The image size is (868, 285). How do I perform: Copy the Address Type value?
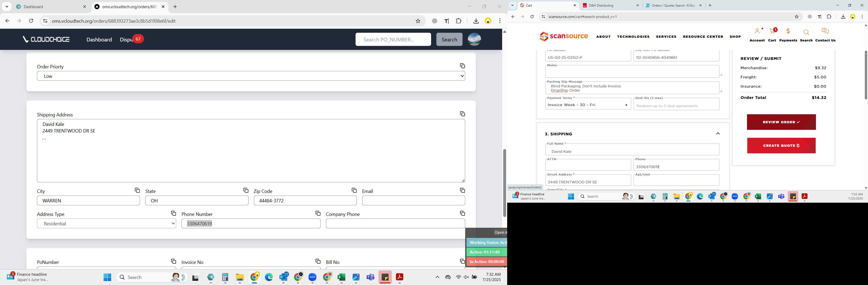pos(173,213)
